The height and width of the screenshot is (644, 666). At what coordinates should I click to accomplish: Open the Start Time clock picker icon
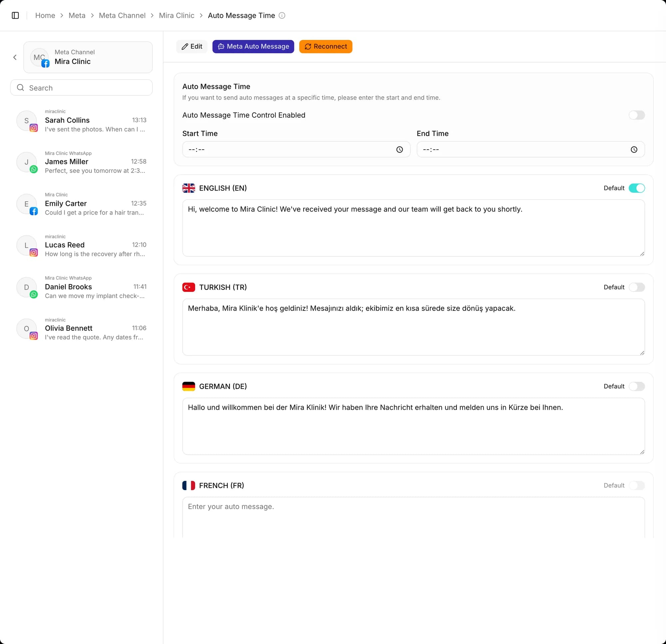click(399, 149)
